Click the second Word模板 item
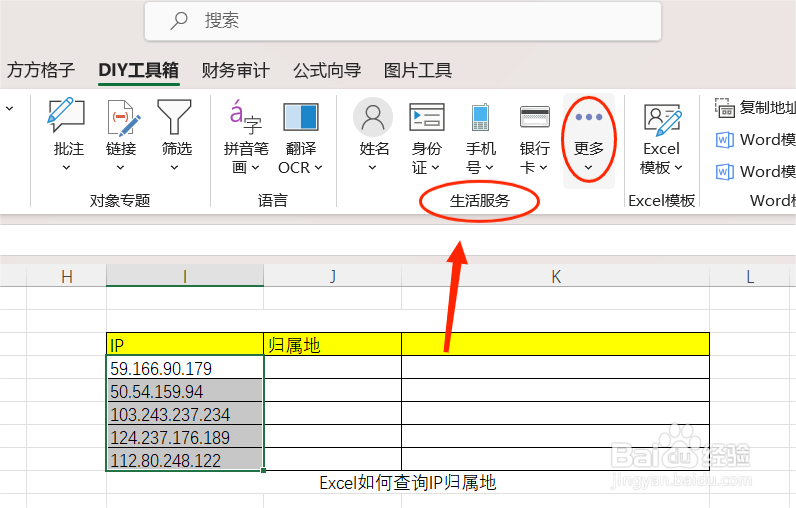Image resolution: width=796 pixels, height=508 pixels. [x=755, y=172]
